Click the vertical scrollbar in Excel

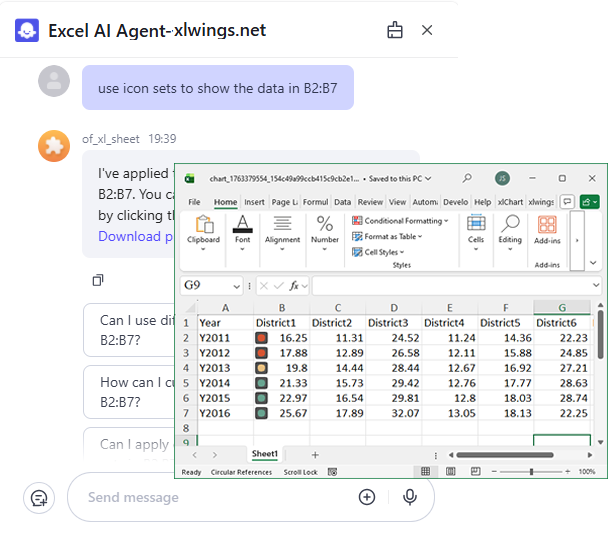coord(600,335)
